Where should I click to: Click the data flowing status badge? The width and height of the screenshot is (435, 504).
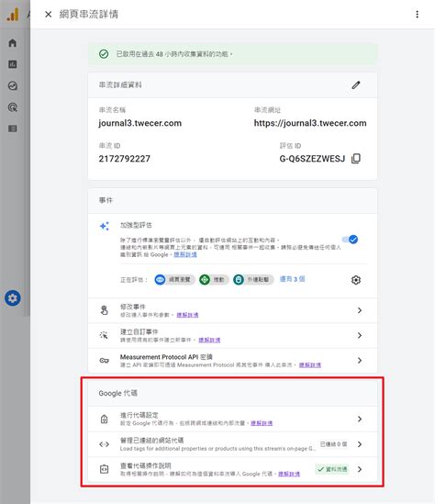332,469
